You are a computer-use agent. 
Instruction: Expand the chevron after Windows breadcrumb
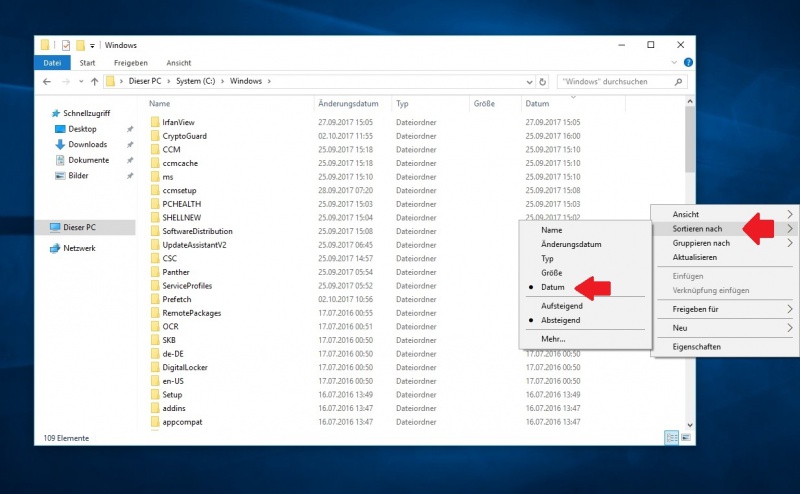[x=269, y=81]
